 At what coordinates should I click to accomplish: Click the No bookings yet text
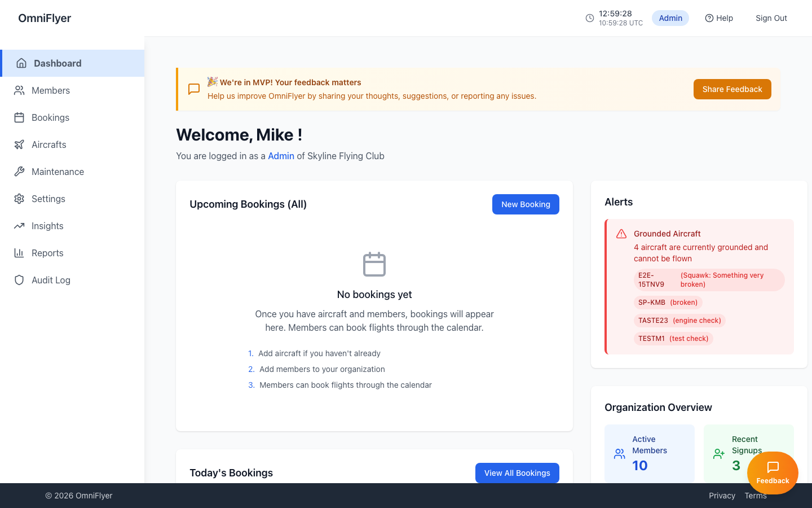pyautogui.click(x=374, y=295)
